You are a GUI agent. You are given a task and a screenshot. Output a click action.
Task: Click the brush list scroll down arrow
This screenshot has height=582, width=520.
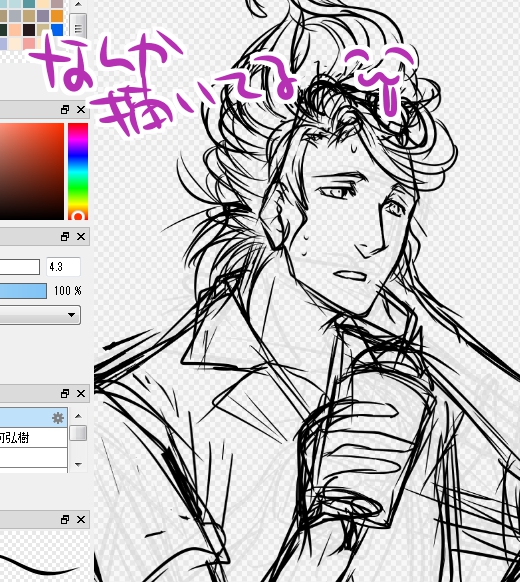[78, 464]
